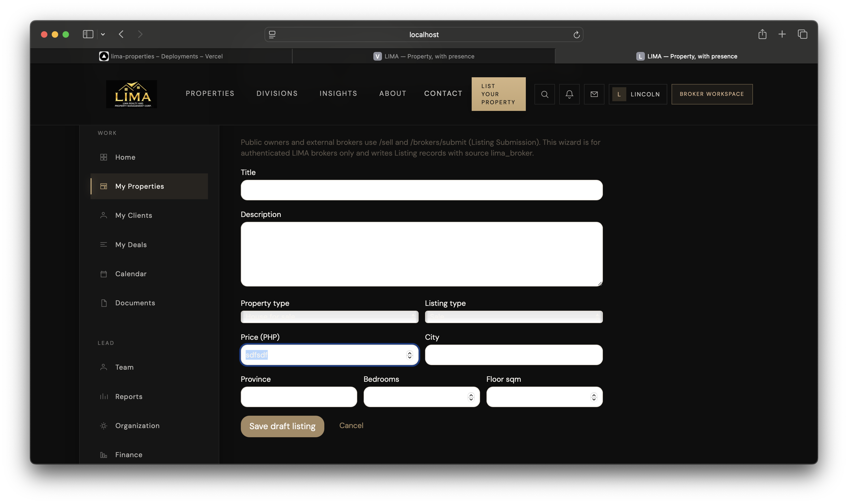Focus the City input field
848x504 pixels.
(514, 355)
